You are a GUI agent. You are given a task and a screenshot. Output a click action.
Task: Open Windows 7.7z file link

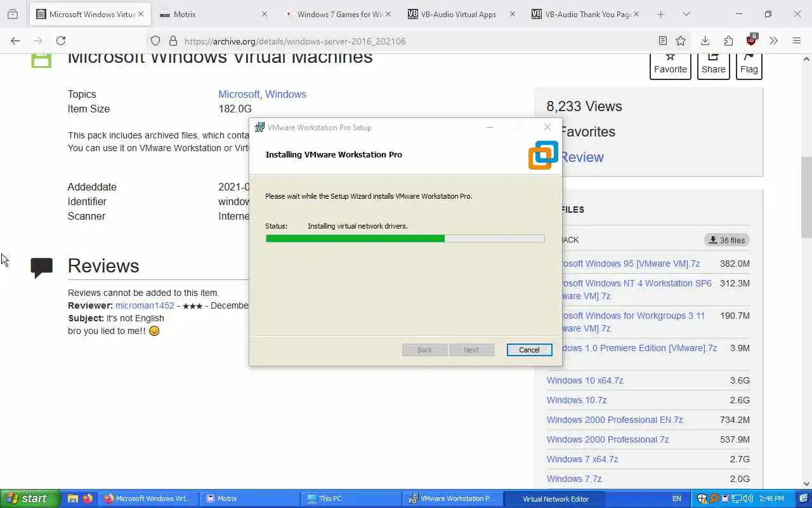click(x=574, y=479)
